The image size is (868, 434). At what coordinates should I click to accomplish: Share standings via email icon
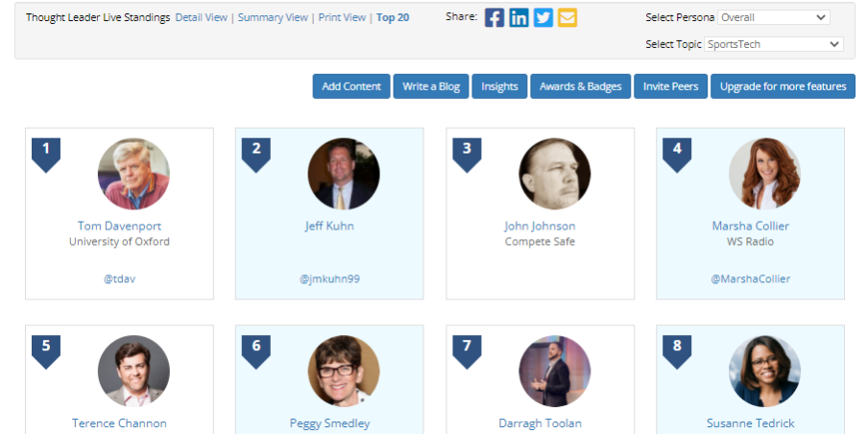click(567, 17)
